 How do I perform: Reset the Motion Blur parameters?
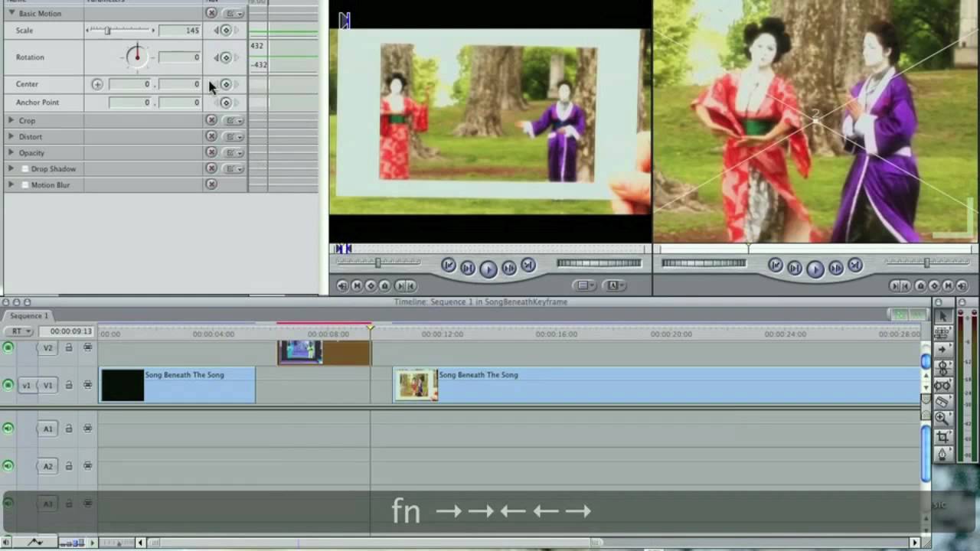pos(211,184)
